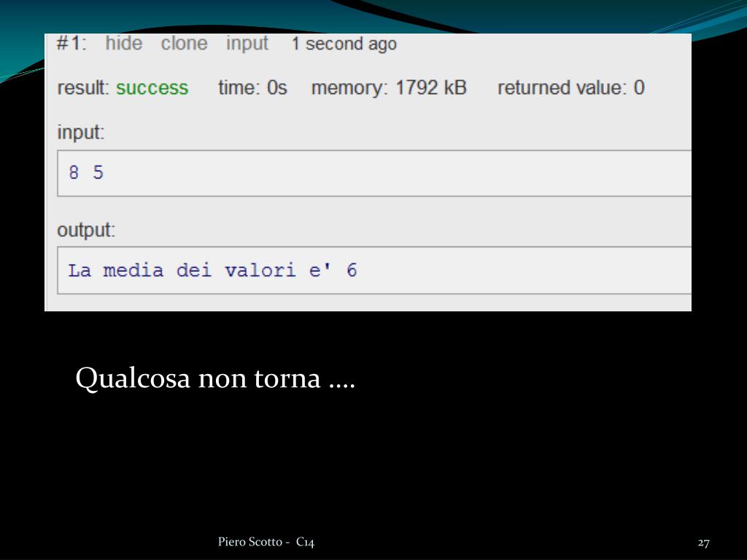Click the green success result text
Viewport: 747px width, 560px height.
[x=152, y=87]
